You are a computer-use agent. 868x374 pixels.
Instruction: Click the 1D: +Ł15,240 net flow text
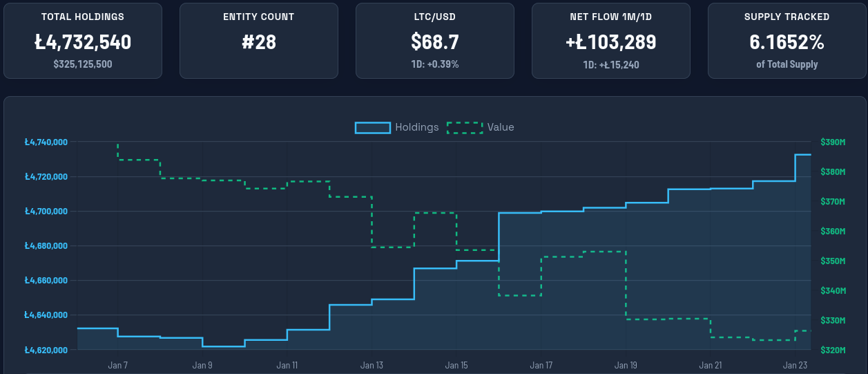pos(611,64)
